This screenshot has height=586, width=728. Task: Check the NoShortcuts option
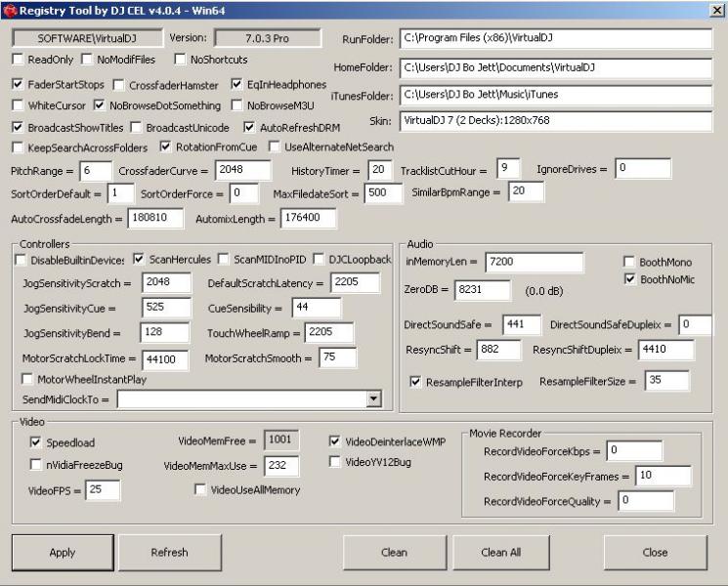180,60
